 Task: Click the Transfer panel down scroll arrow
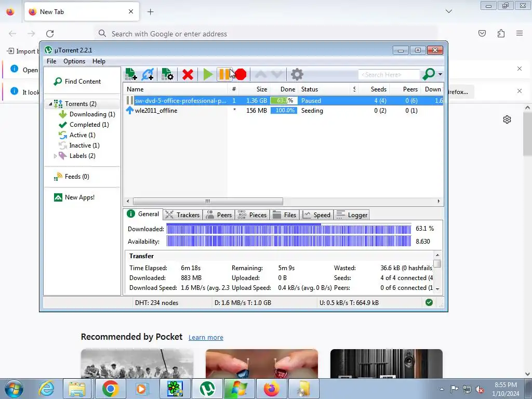tap(437, 289)
